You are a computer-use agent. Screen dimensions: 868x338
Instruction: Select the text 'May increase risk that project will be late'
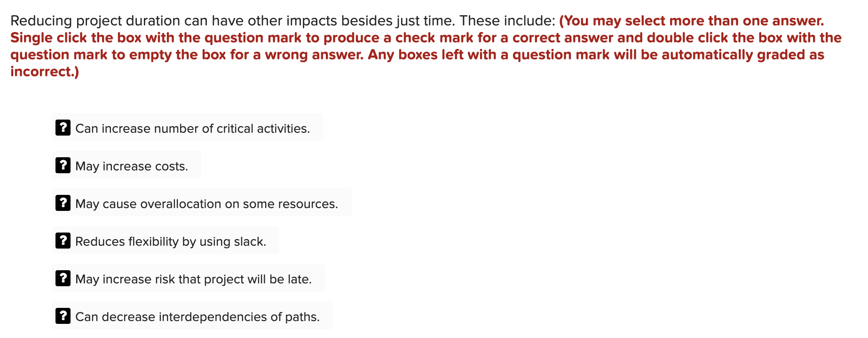point(193,279)
